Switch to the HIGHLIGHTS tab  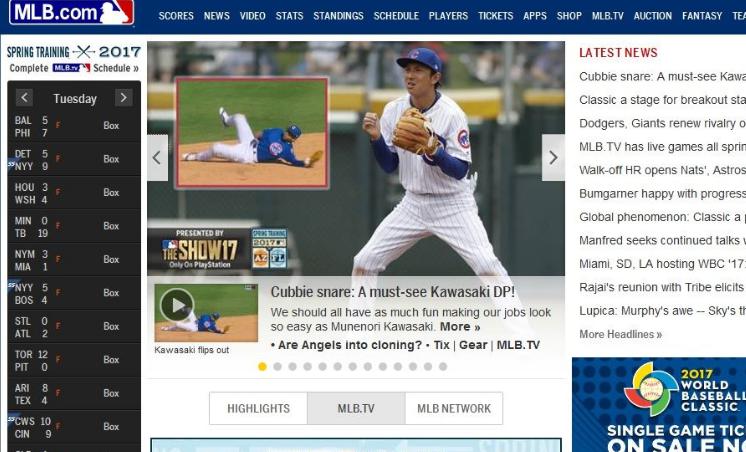[258, 408]
